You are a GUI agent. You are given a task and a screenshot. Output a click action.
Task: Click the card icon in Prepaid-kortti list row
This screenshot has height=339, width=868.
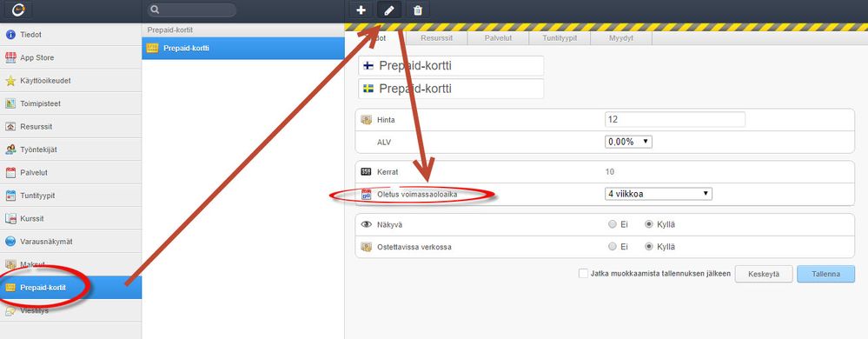point(152,48)
